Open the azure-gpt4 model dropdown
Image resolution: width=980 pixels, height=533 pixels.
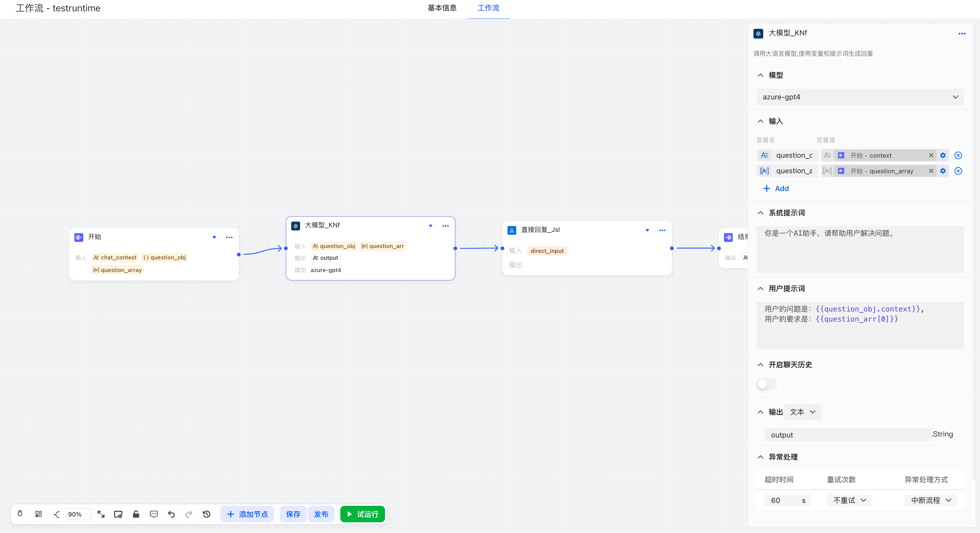[x=860, y=97]
